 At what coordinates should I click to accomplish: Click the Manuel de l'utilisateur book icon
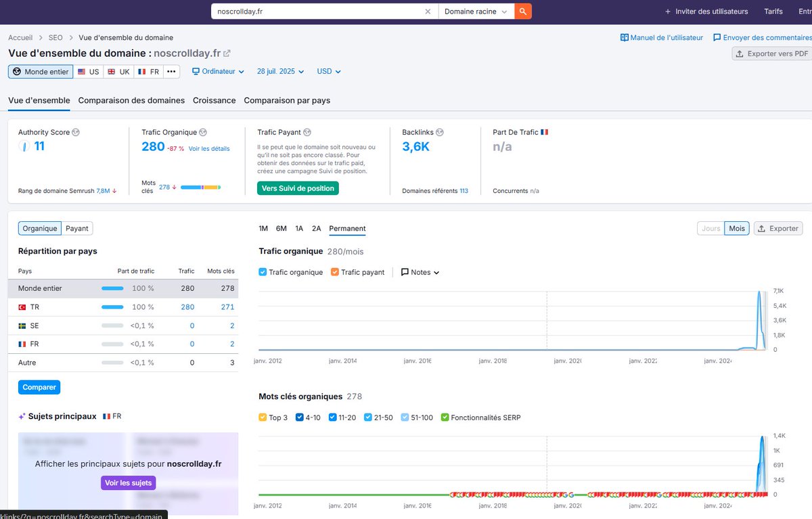pyautogui.click(x=625, y=38)
